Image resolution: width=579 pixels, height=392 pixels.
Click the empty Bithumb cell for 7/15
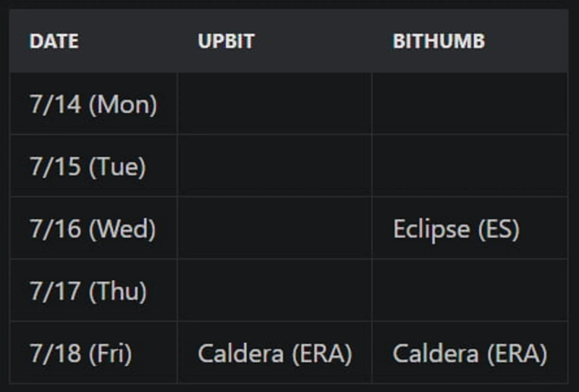(469, 167)
